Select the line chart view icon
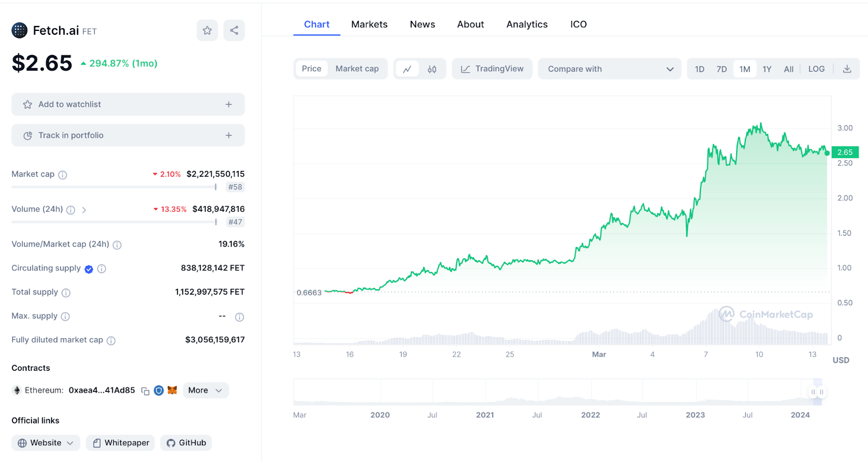This screenshot has height=462, width=868. pos(407,69)
